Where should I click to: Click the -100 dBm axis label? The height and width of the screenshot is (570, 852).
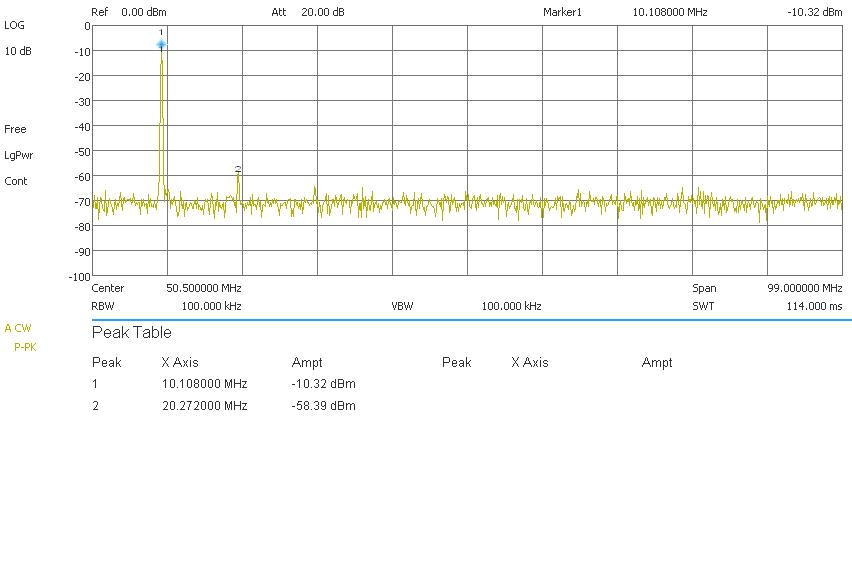point(79,277)
